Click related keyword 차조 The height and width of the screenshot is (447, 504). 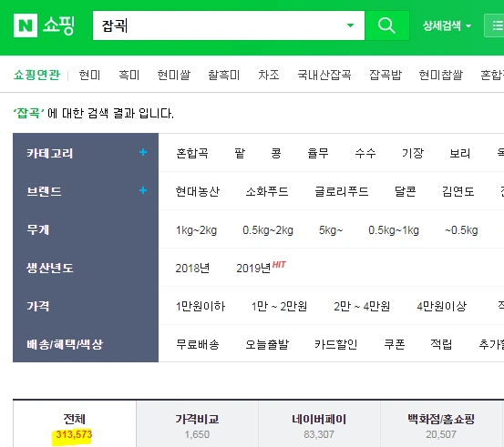pyautogui.click(x=268, y=75)
